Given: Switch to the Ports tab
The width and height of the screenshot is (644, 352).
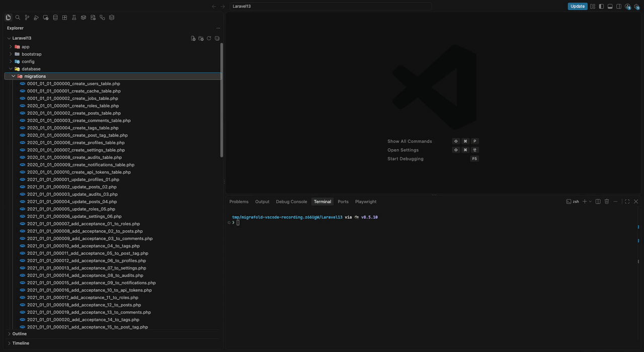Looking at the screenshot, I should (343, 202).
